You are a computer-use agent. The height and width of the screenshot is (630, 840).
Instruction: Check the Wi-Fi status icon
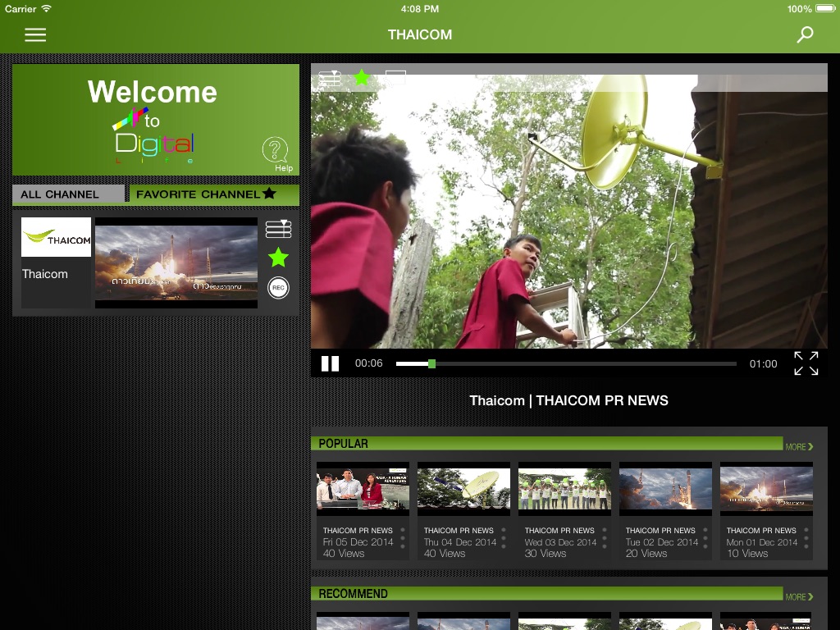(x=47, y=8)
